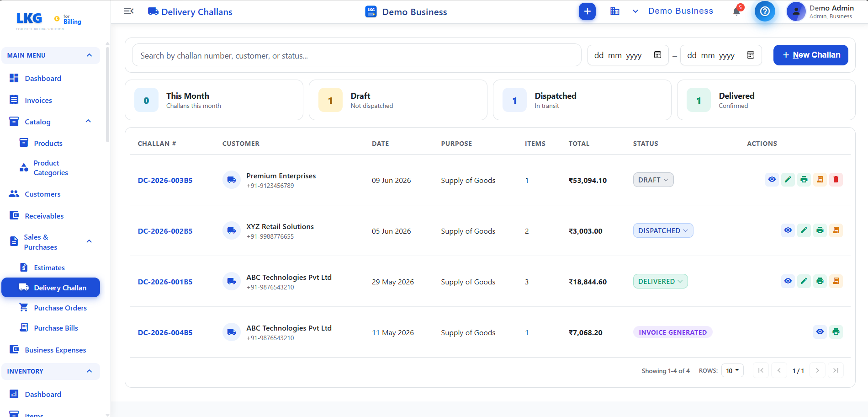This screenshot has height=417, width=868.
Task: Collapse the MAIN MENU section
Action: 51,55
